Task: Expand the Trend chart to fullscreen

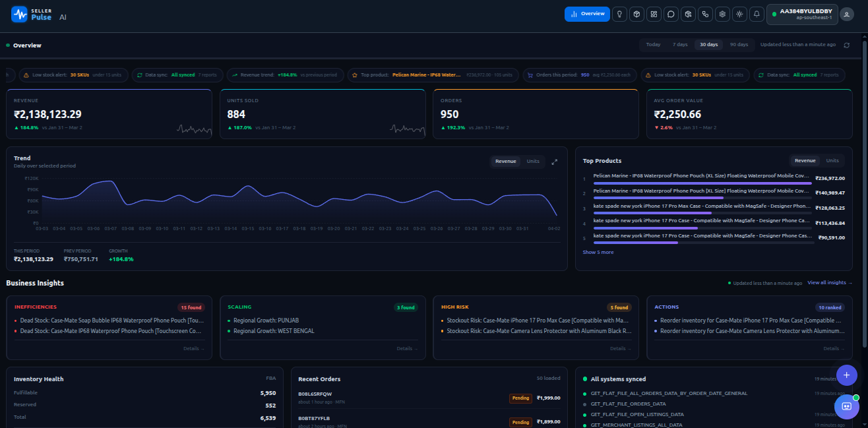Action: click(x=555, y=162)
